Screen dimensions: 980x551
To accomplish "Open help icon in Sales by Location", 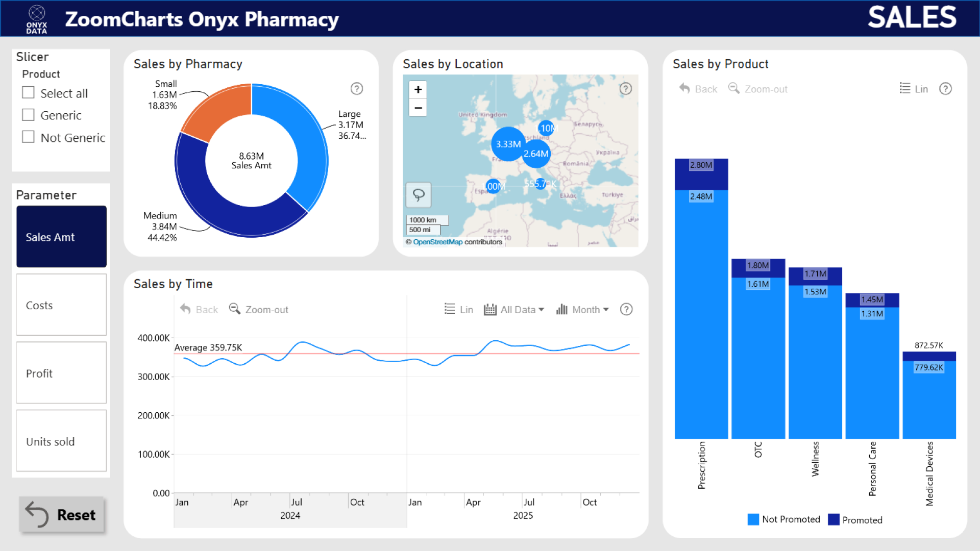I will click(626, 89).
